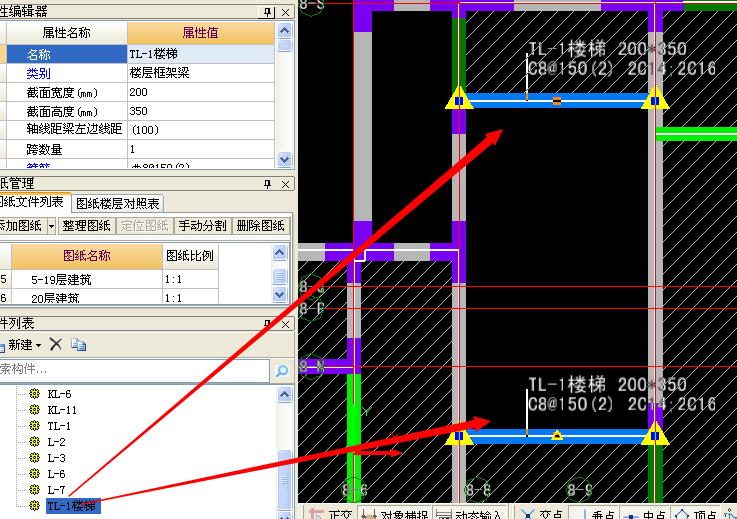The width and height of the screenshot is (737, 519).
Task: Click the 删除图纸 button
Action: pyautogui.click(x=260, y=226)
